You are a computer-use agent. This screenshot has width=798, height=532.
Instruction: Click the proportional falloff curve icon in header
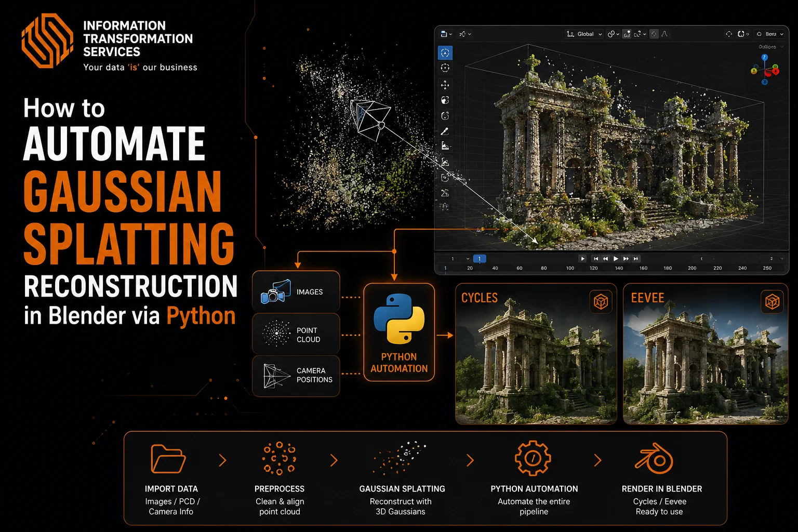point(664,34)
